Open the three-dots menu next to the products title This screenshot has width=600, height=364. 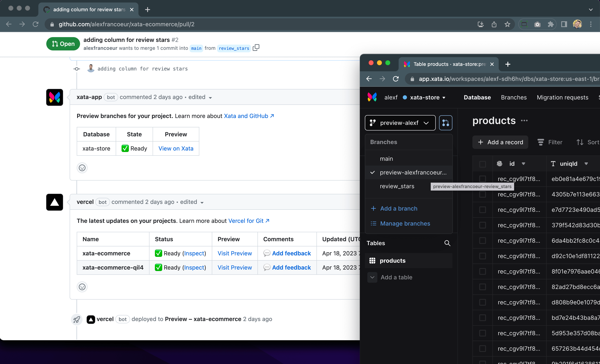click(x=524, y=120)
